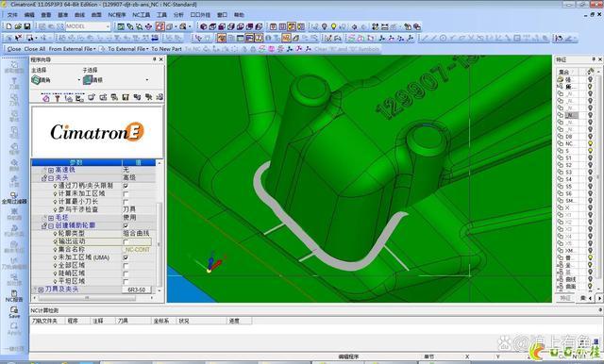
Task: Click the Save disk icon in toolbar
Action: coord(27,26)
